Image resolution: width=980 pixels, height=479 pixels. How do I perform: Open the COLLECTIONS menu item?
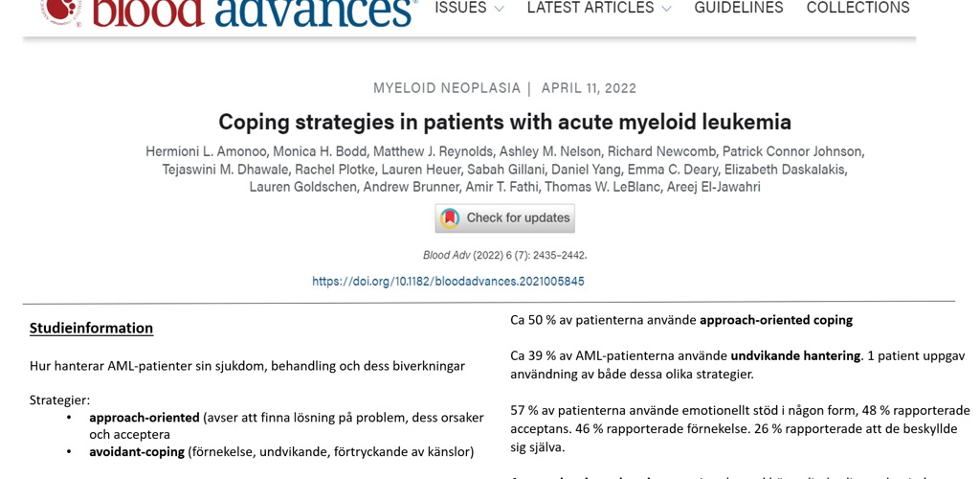tap(857, 9)
